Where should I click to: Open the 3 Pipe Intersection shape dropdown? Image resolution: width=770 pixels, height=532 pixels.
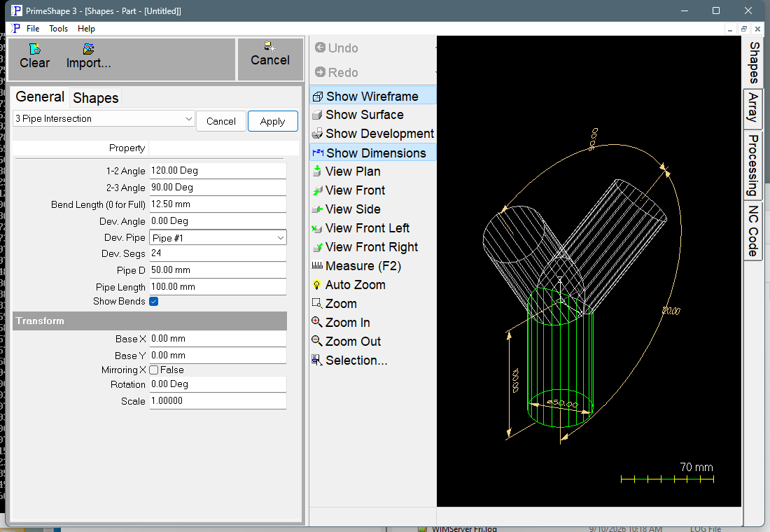(104, 119)
